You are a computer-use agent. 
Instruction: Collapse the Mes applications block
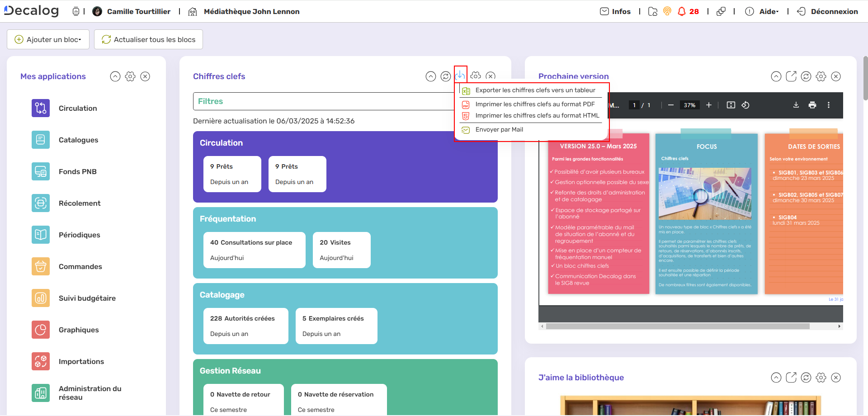115,76
